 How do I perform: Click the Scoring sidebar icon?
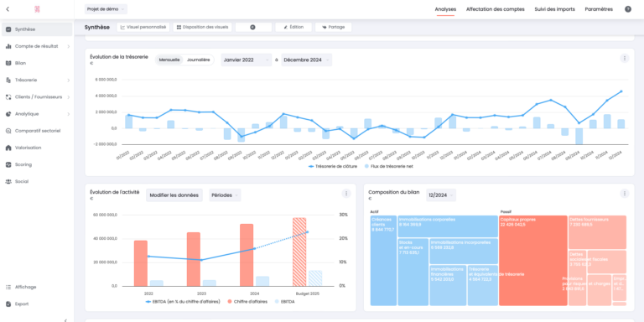8,164
